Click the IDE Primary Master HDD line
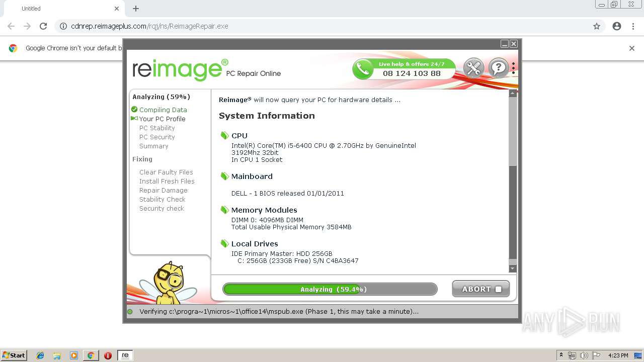The image size is (644, 362). 282,253
